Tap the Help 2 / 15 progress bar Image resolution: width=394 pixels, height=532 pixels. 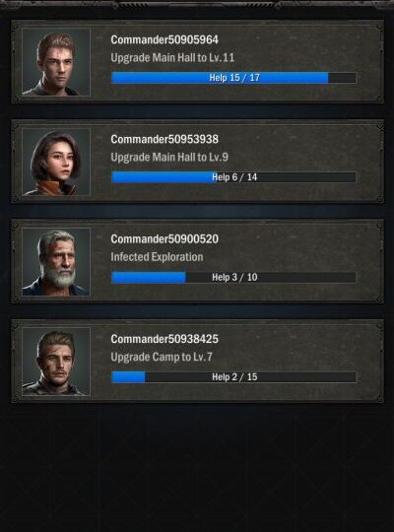(x=233, y=377)
